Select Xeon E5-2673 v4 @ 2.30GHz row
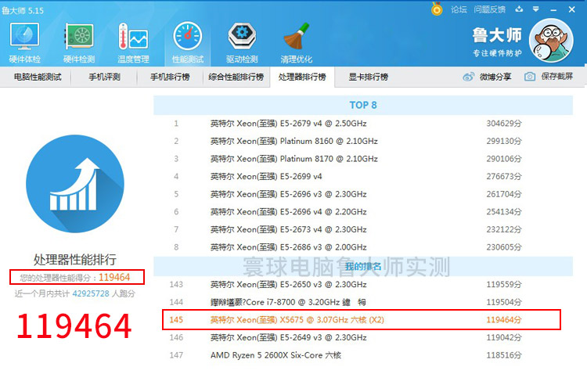587x392 pixels. point(363,229)
